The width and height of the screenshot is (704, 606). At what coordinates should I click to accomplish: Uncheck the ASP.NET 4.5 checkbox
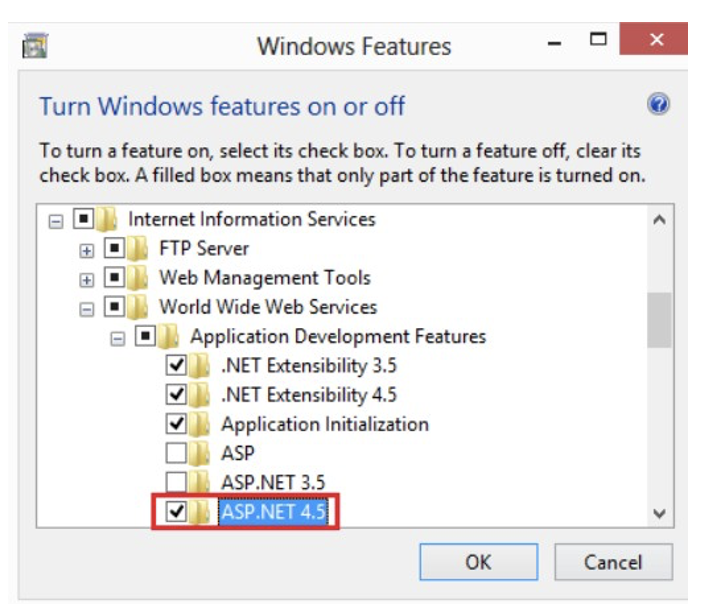click(176, 511)
